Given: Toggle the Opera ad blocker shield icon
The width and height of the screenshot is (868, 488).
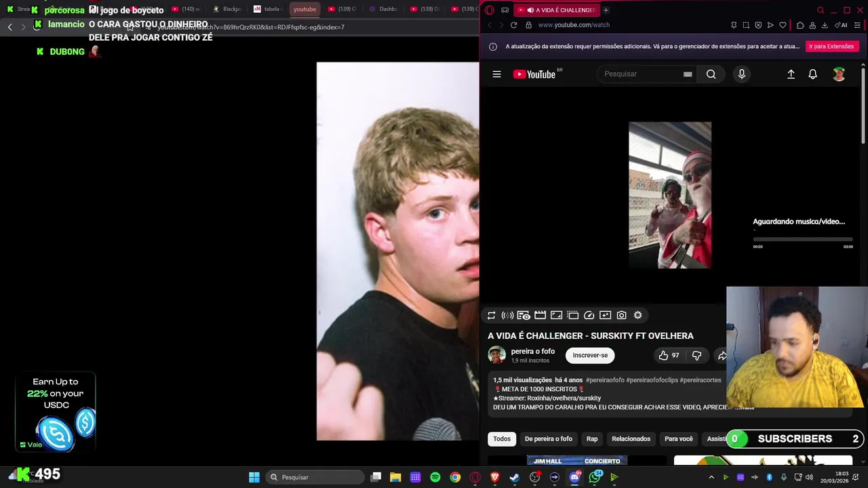Looking at the screenshot, I should tap(758, 25).
